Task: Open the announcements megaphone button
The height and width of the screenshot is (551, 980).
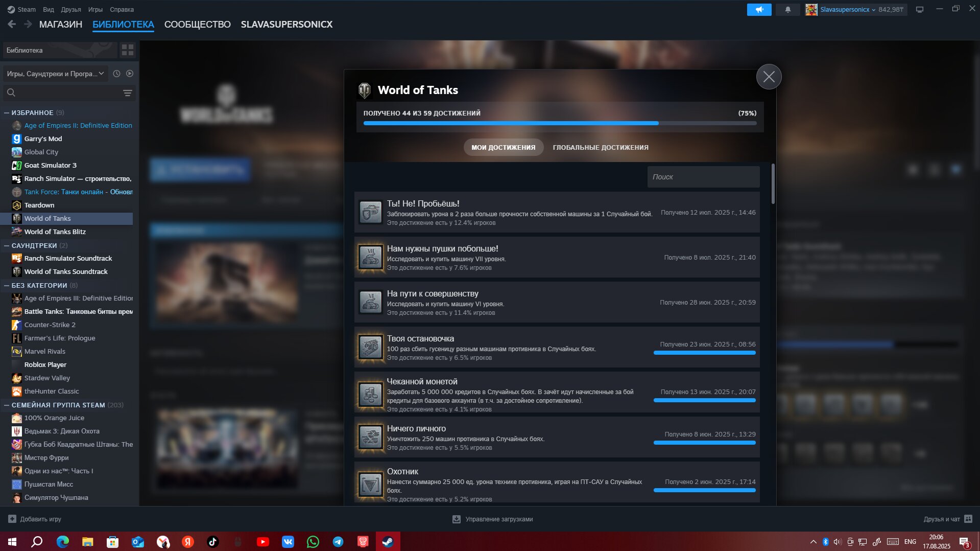Action: [759, 9]
